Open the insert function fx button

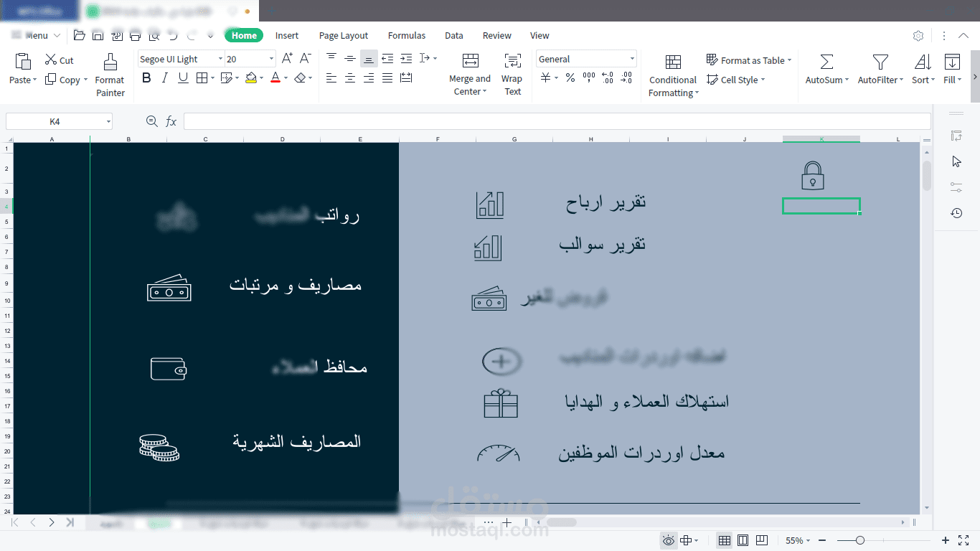[171, 122]
